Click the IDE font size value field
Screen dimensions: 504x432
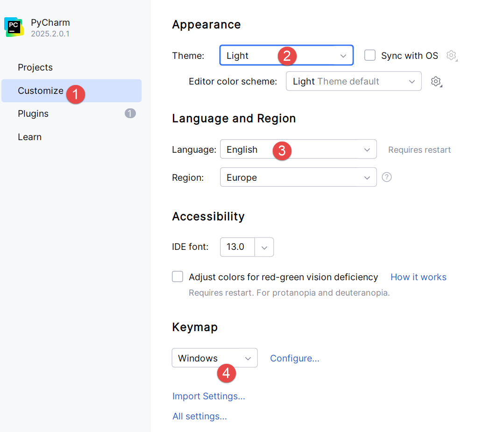click(x=236, y=247)
